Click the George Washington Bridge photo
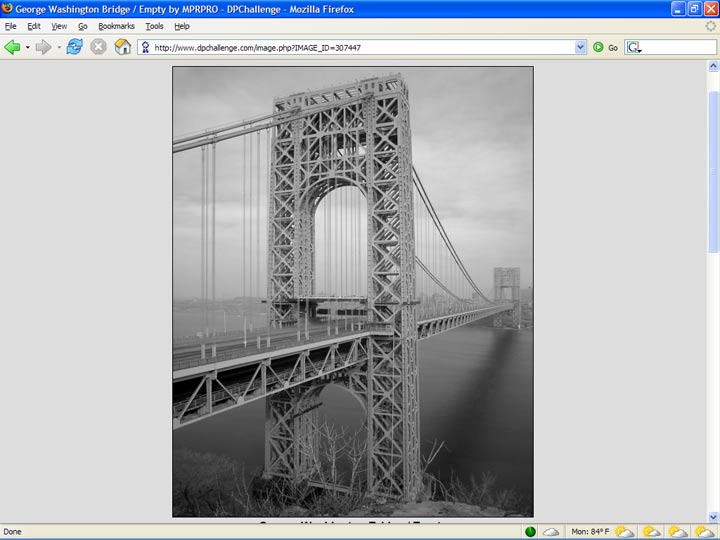 point(353,292)
